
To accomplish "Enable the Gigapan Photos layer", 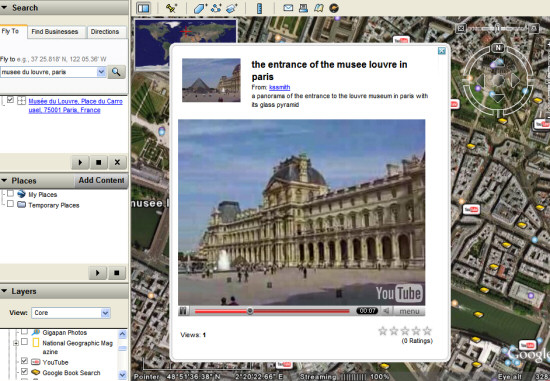I will [24, 332].
